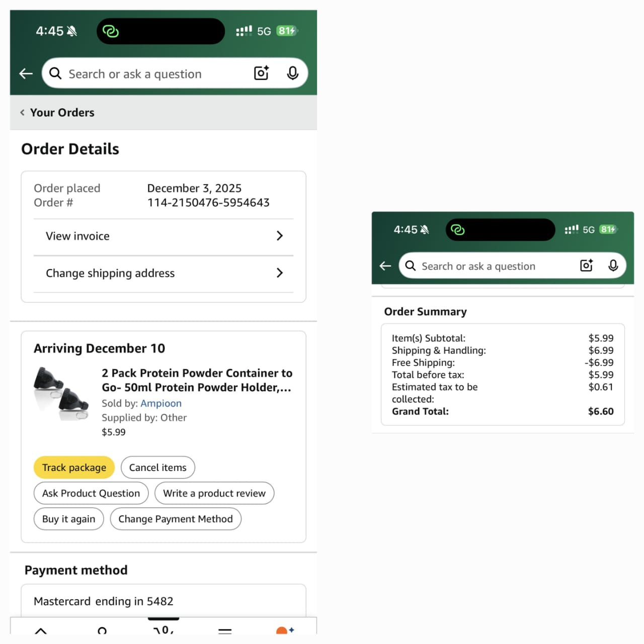Tap Buy it again

click(68, 519)
